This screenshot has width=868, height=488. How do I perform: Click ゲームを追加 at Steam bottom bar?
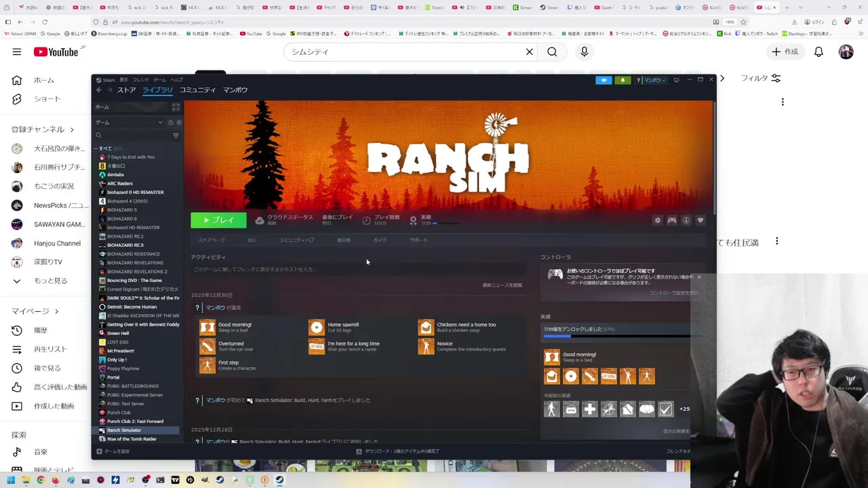pyautogui.click(x=113, y=451)
